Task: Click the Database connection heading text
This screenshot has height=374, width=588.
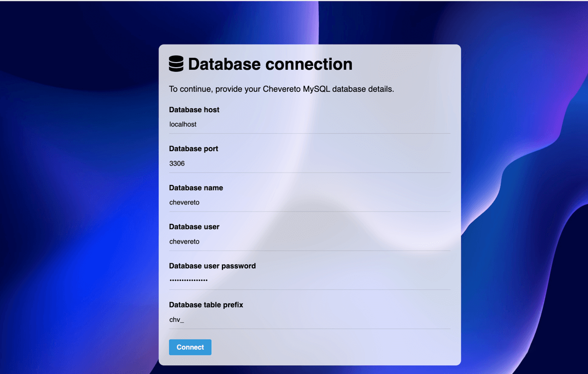Action: [x=270, y=64]
